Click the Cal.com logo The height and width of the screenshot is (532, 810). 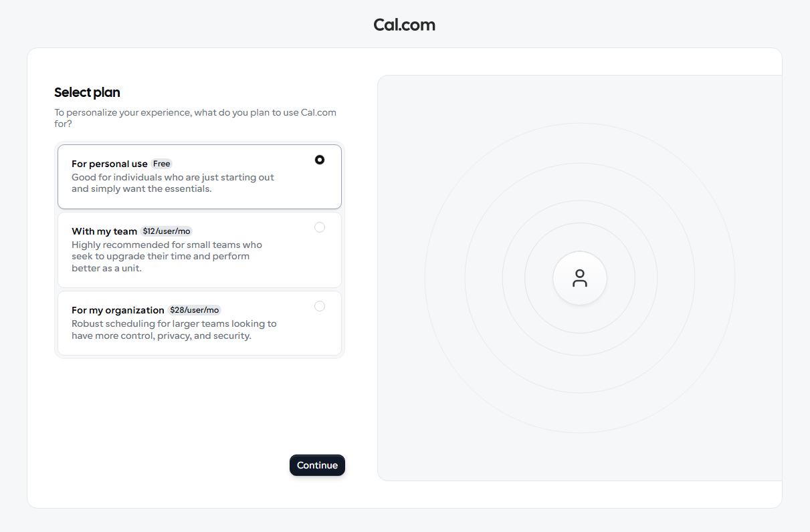(404, 25)
